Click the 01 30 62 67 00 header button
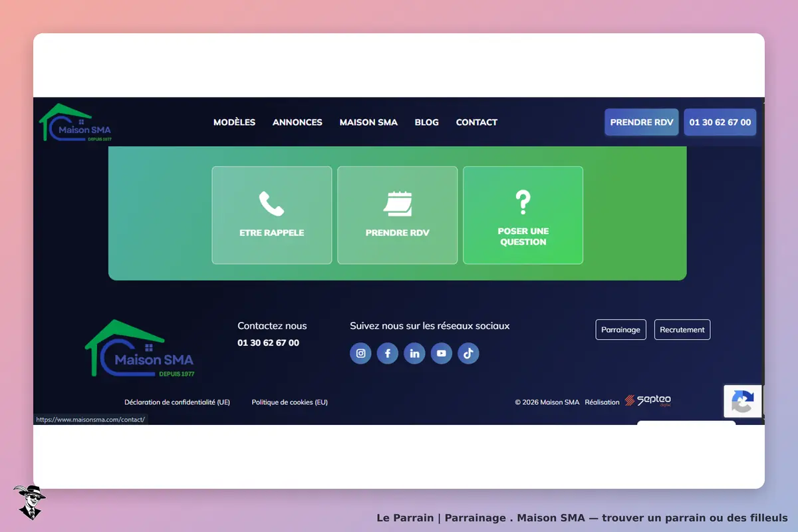The width and height of the screenshot is (798, 532). point(720,122)
